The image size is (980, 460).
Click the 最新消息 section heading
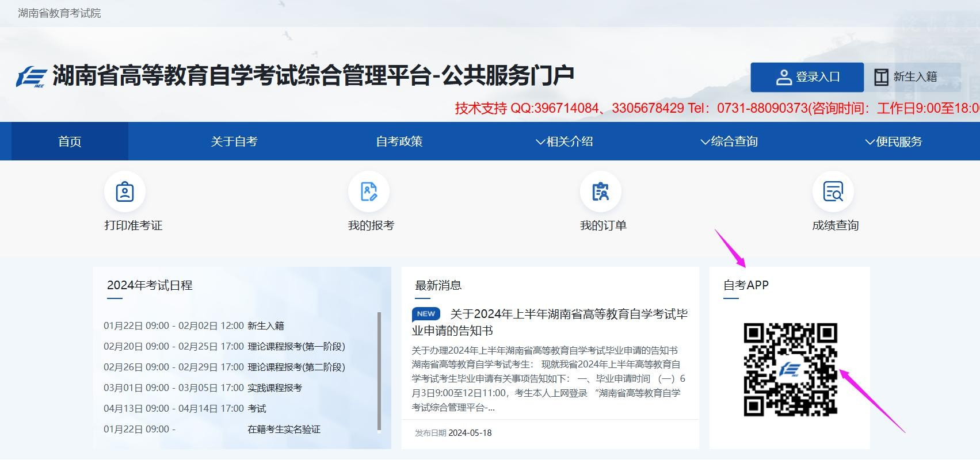(438, 285)
